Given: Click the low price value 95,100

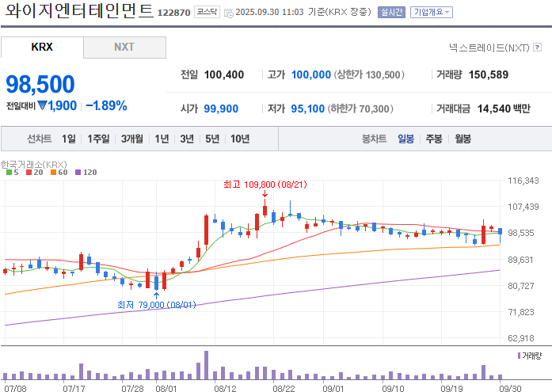Looking at the screenshot, I should pos(308,108).
